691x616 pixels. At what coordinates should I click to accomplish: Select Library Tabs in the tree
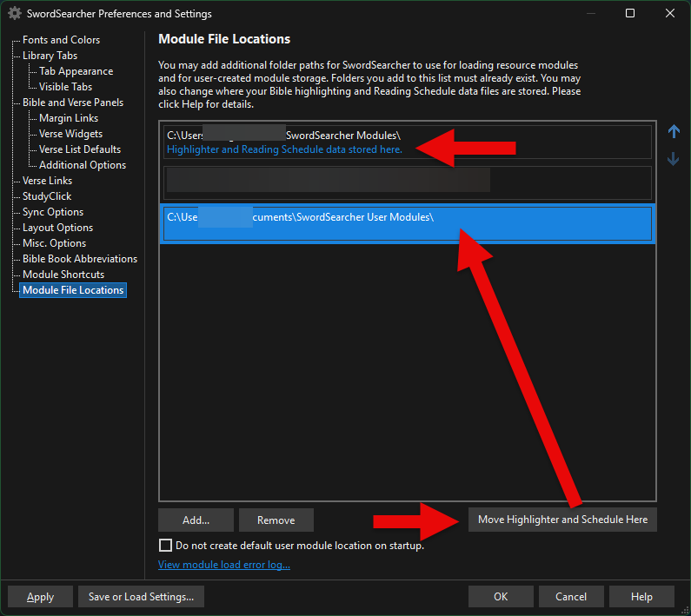point(50,56)
